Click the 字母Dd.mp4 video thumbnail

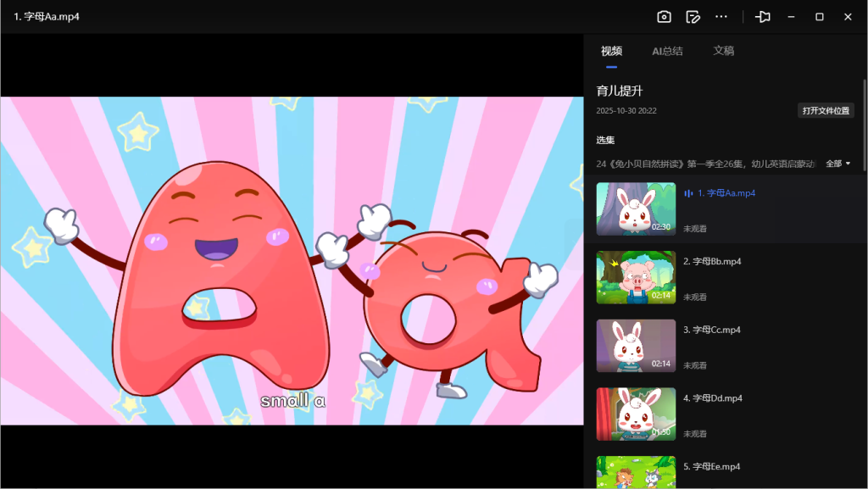[x=636, y=414]
